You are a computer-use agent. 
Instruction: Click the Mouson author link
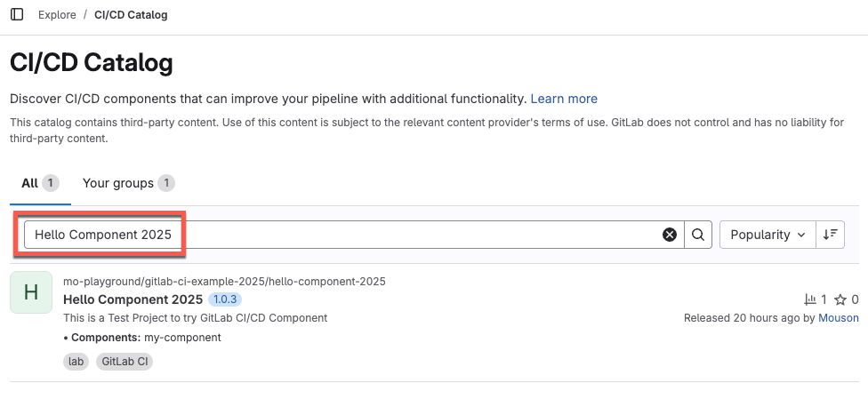pyautogui.click(x=839, y=317)
